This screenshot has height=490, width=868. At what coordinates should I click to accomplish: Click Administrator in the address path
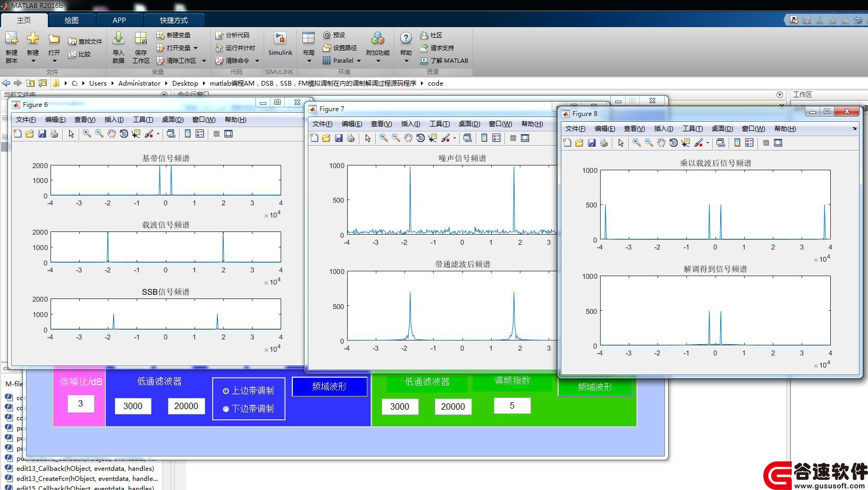139,83
